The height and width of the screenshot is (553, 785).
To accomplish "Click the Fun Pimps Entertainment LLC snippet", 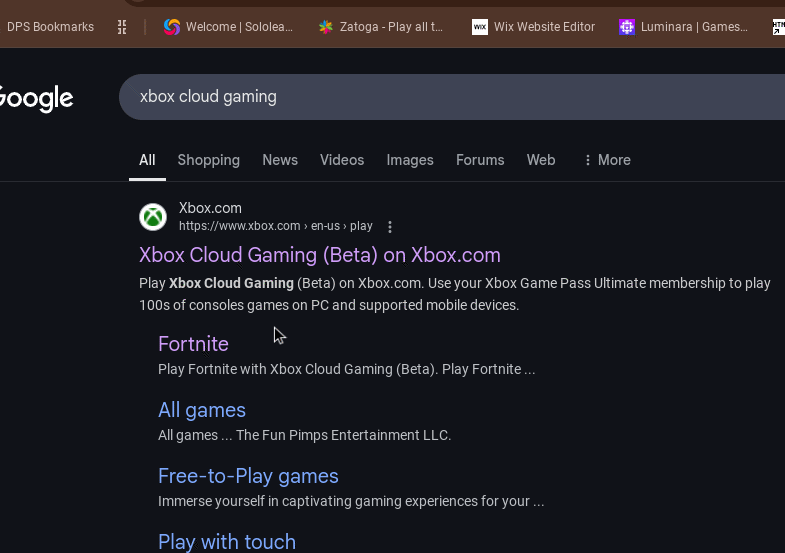I will coord(304,435).
